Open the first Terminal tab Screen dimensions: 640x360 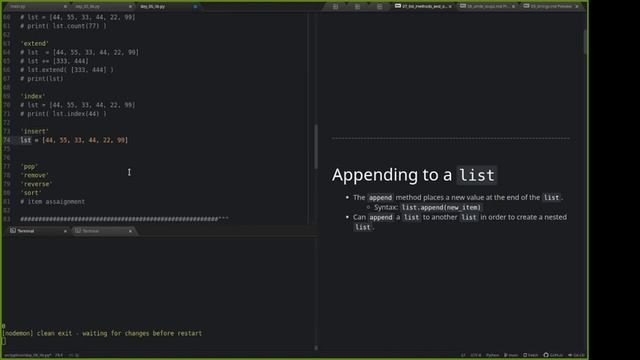37,231
